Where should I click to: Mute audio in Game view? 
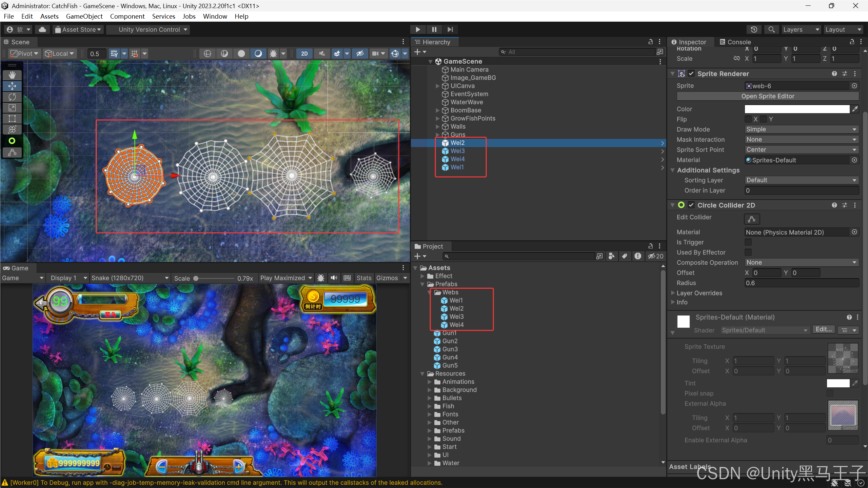(334, 278)
